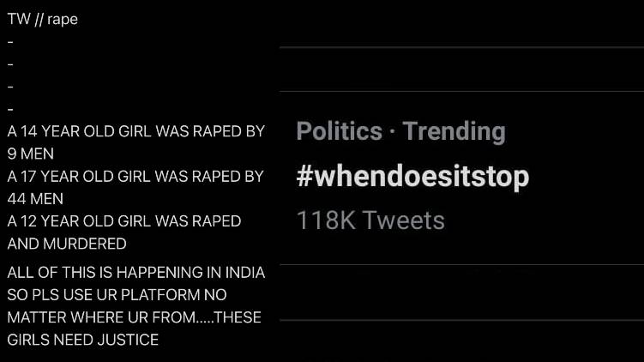
Task: Click the second dash spacer line
Action: coord(10,64)
